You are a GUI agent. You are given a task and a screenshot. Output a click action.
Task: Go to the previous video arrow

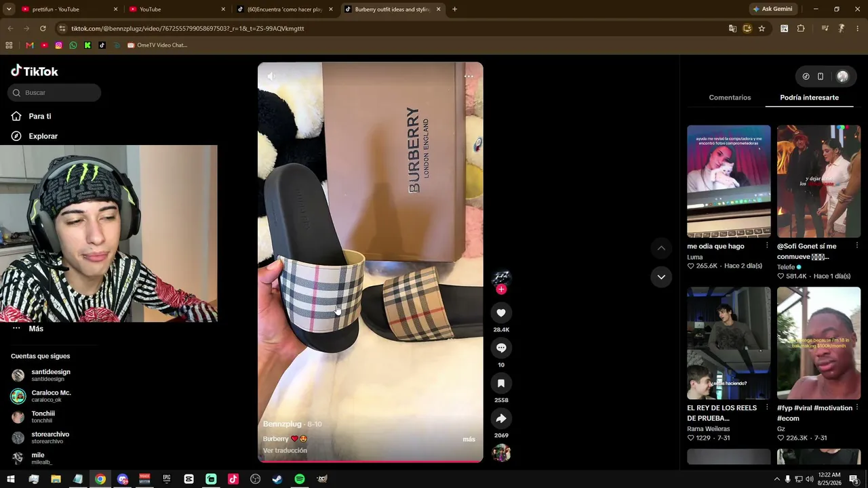point(661,248)
